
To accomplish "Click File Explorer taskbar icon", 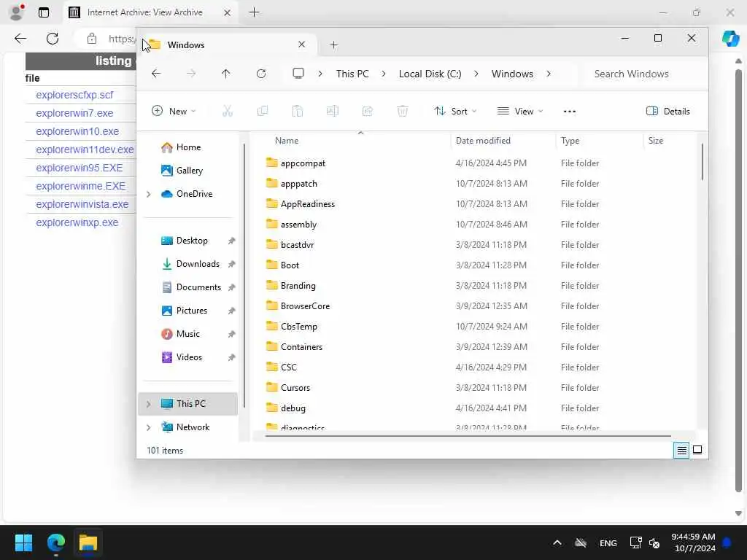I will [x=88, y=542].
